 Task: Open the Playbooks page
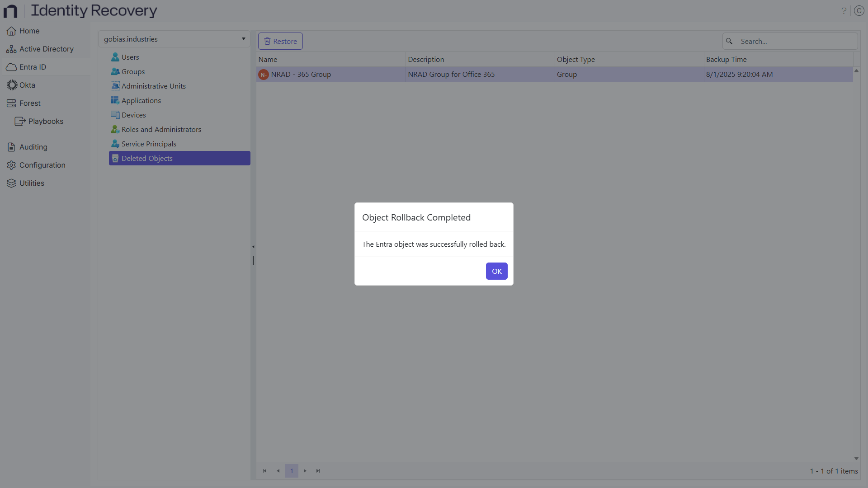point(46,121)
